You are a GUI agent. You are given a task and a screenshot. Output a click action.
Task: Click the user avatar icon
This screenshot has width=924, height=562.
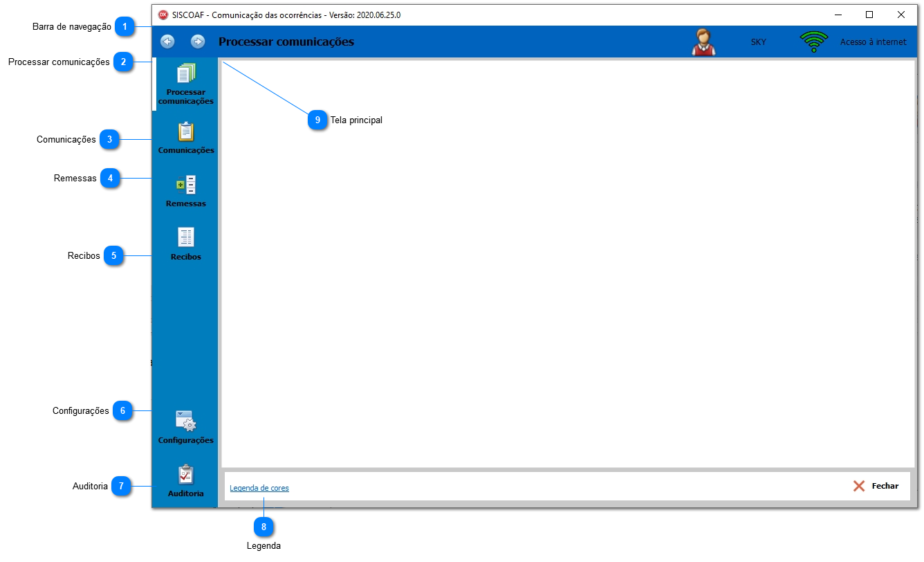pos(703,42)
